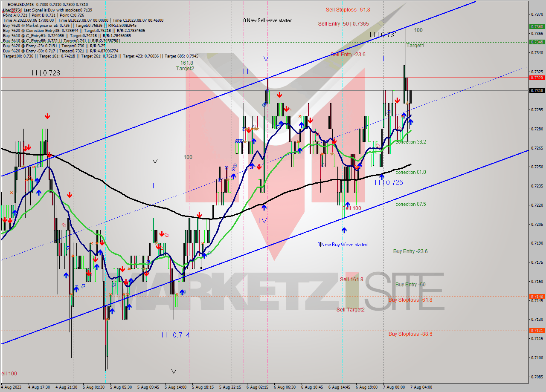This screenshot has height=392, width=546.
Task: Select the 'Buy Entry -50' label
Action: (x=410, y=285)
